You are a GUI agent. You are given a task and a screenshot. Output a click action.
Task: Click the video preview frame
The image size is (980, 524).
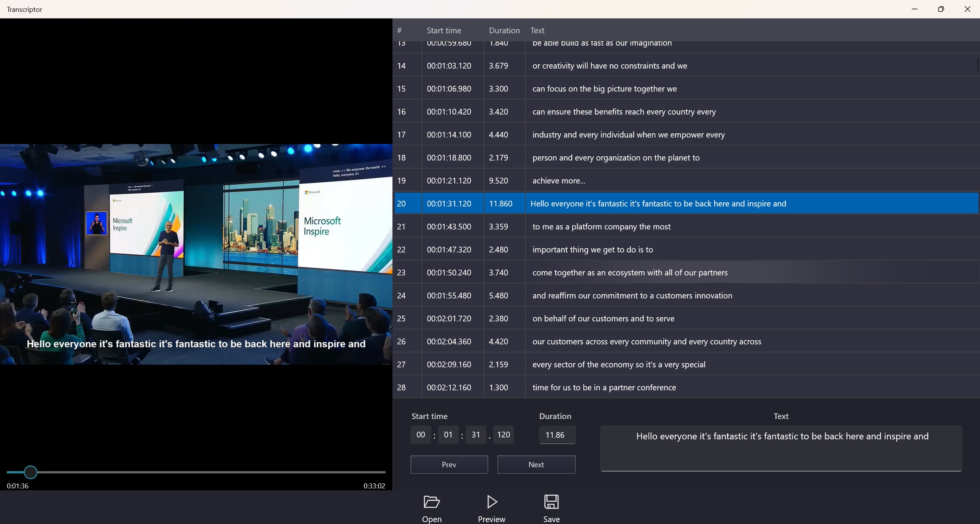point(196,254)
